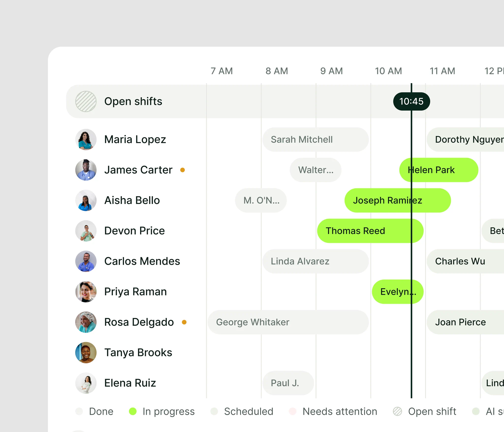Click the 11 AM time header
Image resolution: width=504 pixels, height=432 pixels.
point(442,71)
